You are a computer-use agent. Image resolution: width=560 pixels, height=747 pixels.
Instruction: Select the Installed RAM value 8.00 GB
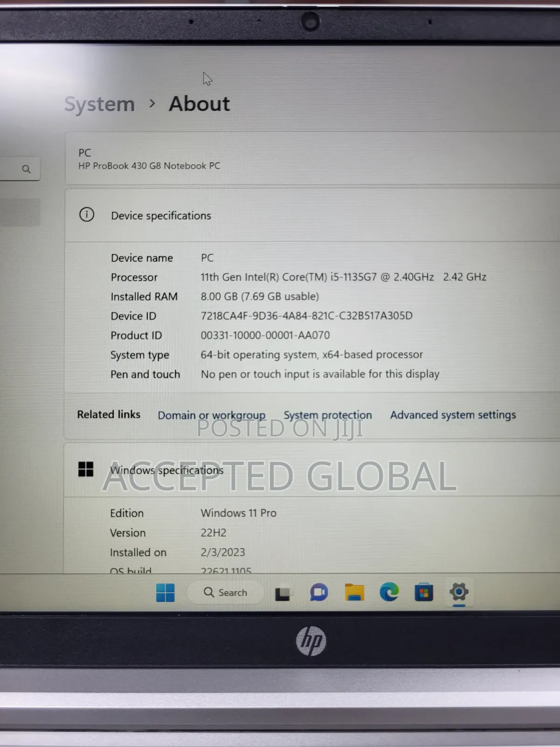(x=260, y=296)
